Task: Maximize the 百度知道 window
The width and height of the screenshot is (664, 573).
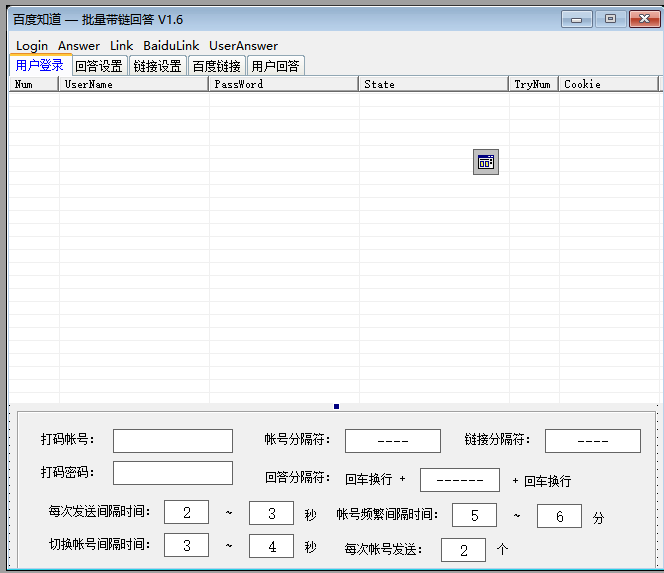Action: coord(610,19)
